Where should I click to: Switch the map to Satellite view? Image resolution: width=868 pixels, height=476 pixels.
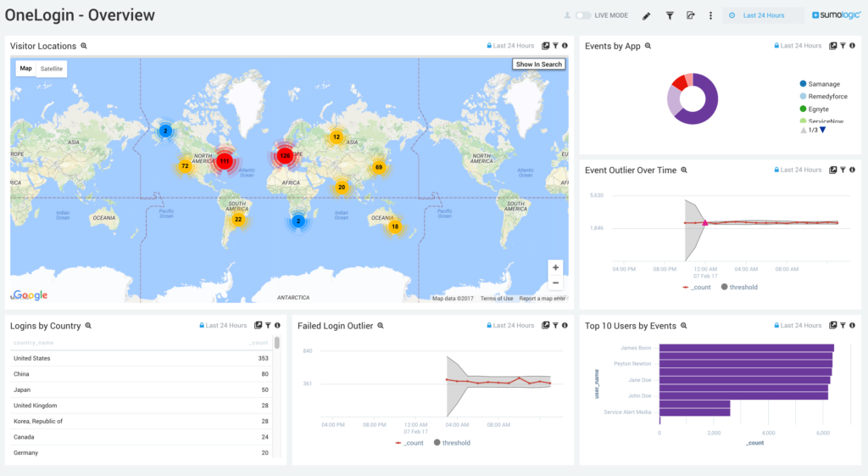tap(52, 69)
